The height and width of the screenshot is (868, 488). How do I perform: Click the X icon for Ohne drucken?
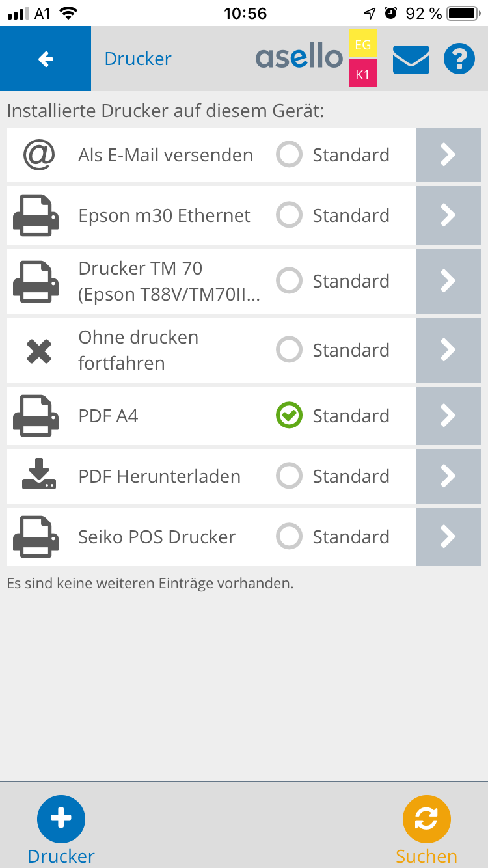(38, 351)
